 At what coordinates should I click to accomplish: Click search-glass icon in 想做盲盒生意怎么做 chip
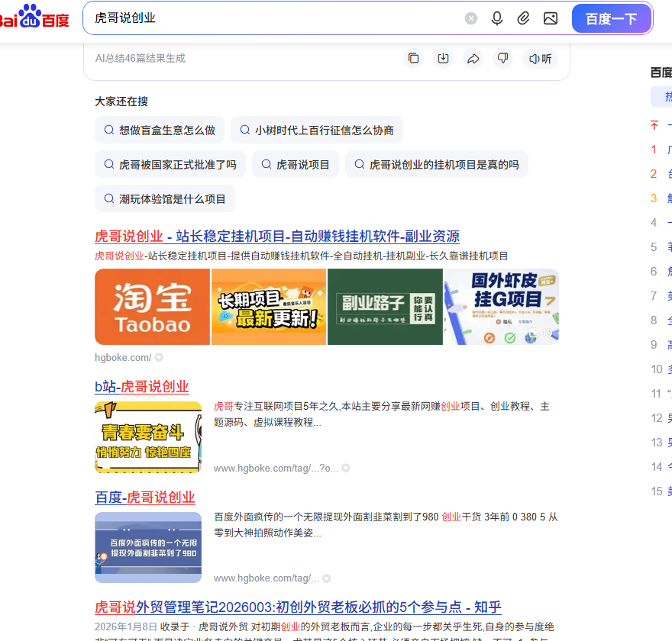pos(109,130)
